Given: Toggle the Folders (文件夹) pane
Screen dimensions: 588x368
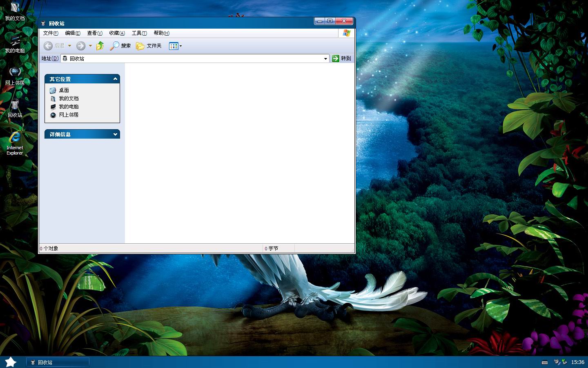Looking at the screenshot, I should coord(149,46).
